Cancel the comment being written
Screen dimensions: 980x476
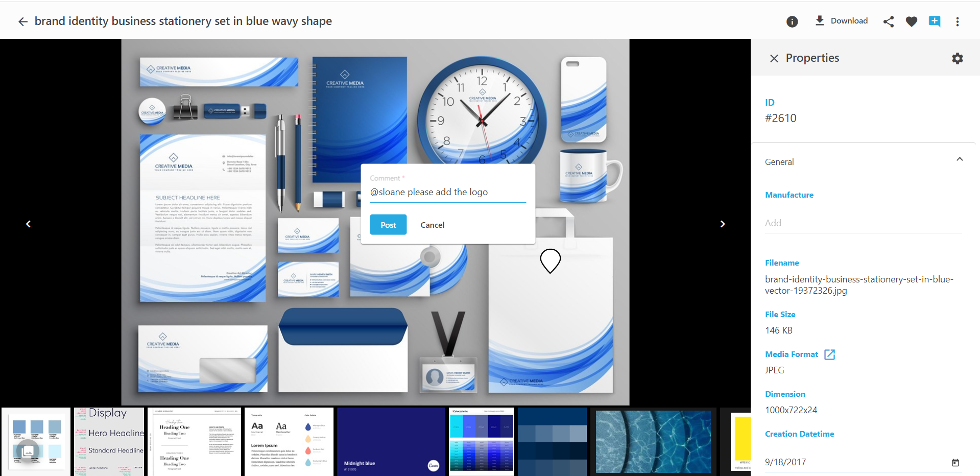pyautogui.click(x=432, y=225)
